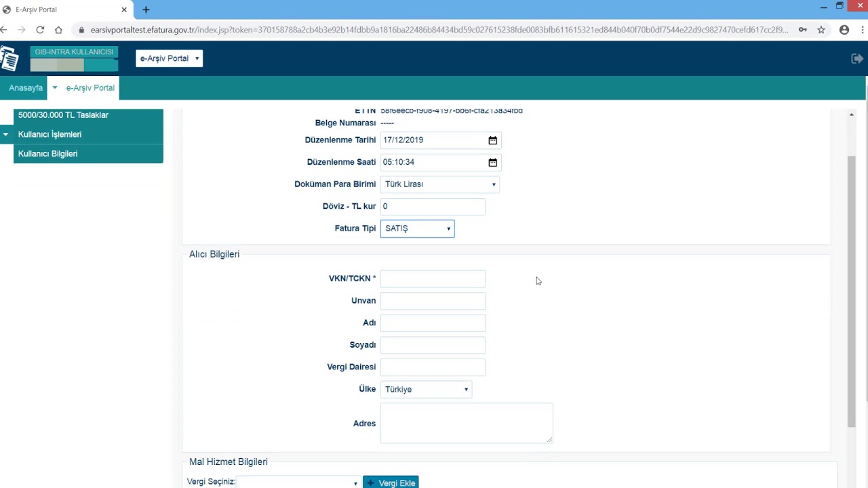View site security lock information
The image size is (868, 488).
point(81,30)
